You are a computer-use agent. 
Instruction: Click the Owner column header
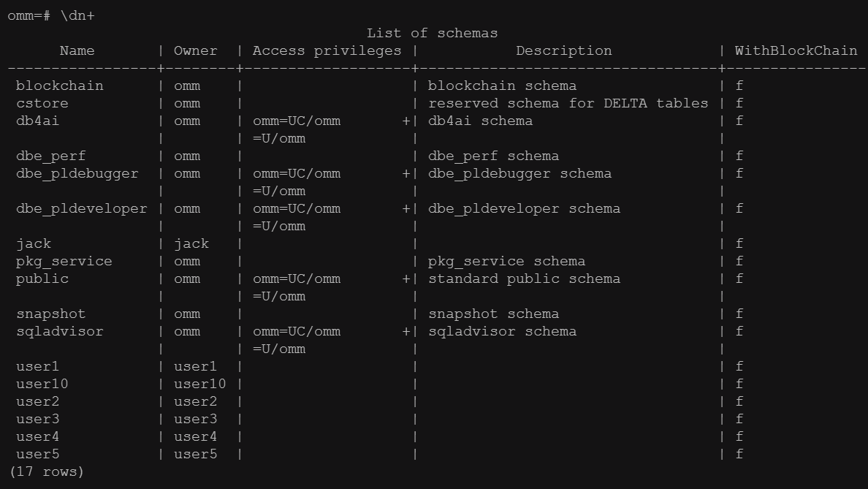[195, 50]
